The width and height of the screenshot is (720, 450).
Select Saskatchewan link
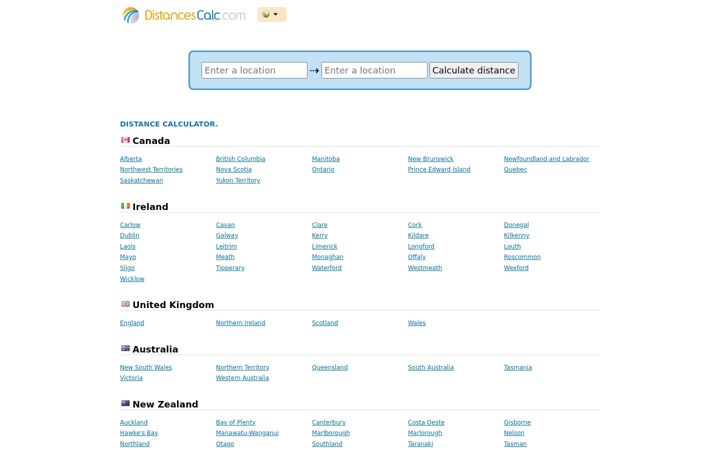tap(141, 180)
